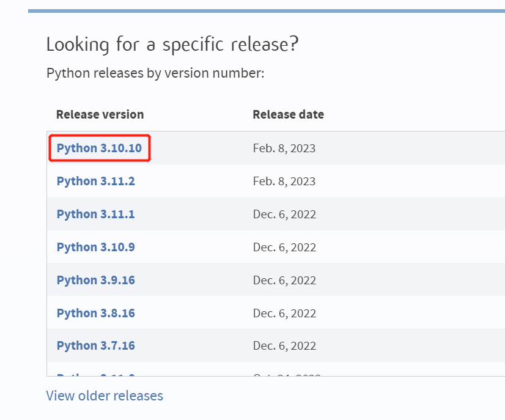
Task: Open the Python 3.9.16 release link
Action: [95, 281]
